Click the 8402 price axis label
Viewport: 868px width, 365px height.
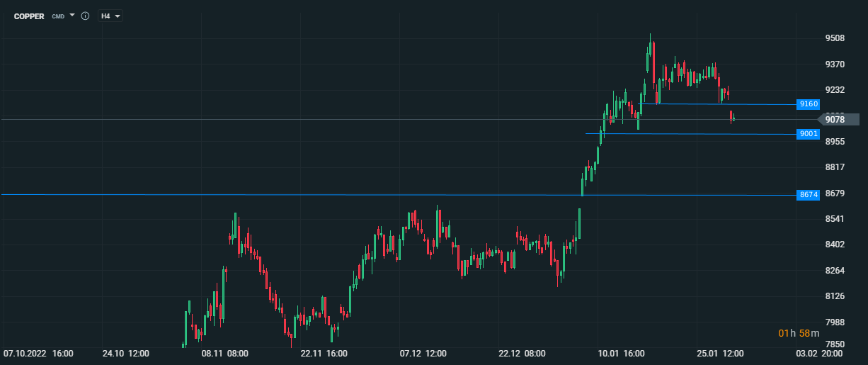835,245
